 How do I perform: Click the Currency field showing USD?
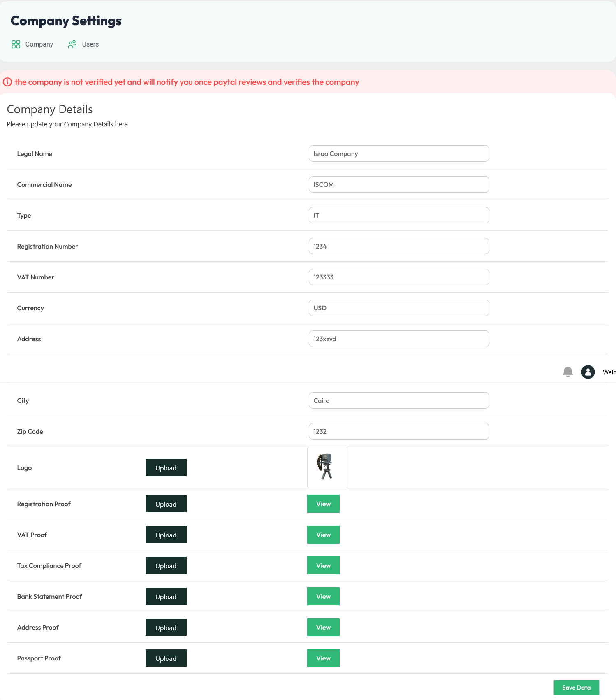(398, 308)
